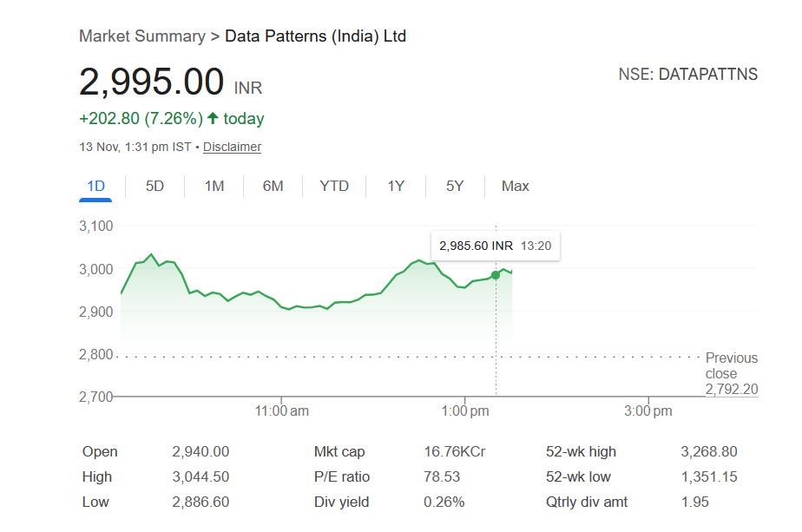Click the 2,995.00 current price
This screenshot has height=532, width=802.
152,82
